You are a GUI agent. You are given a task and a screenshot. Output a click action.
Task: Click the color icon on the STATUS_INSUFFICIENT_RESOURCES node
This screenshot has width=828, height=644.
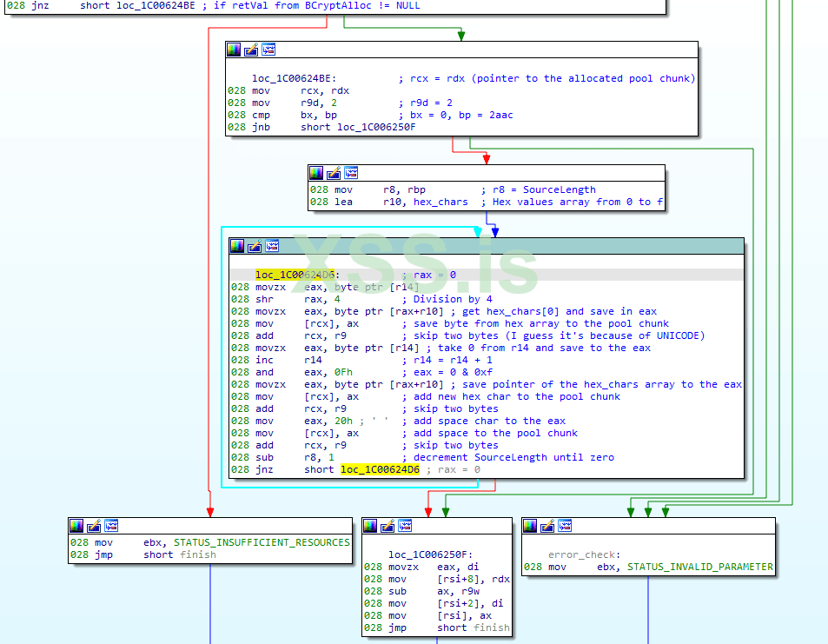76,526
